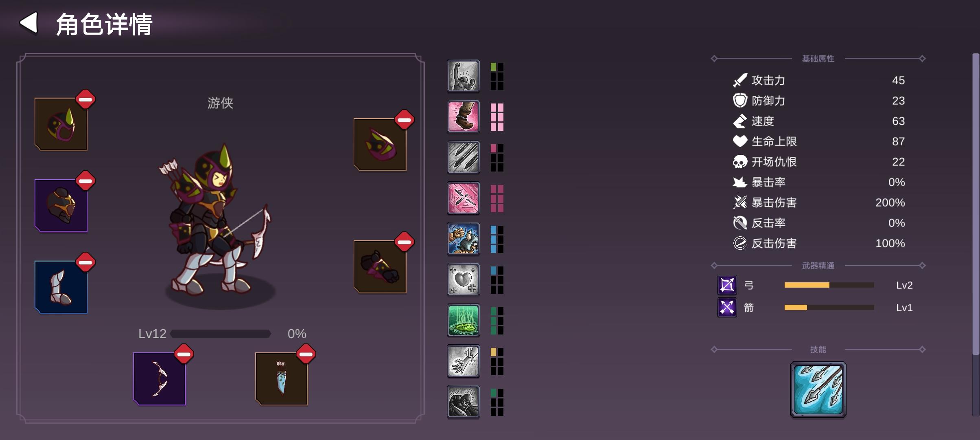Select the heart healing trait icon

point(463,279)
